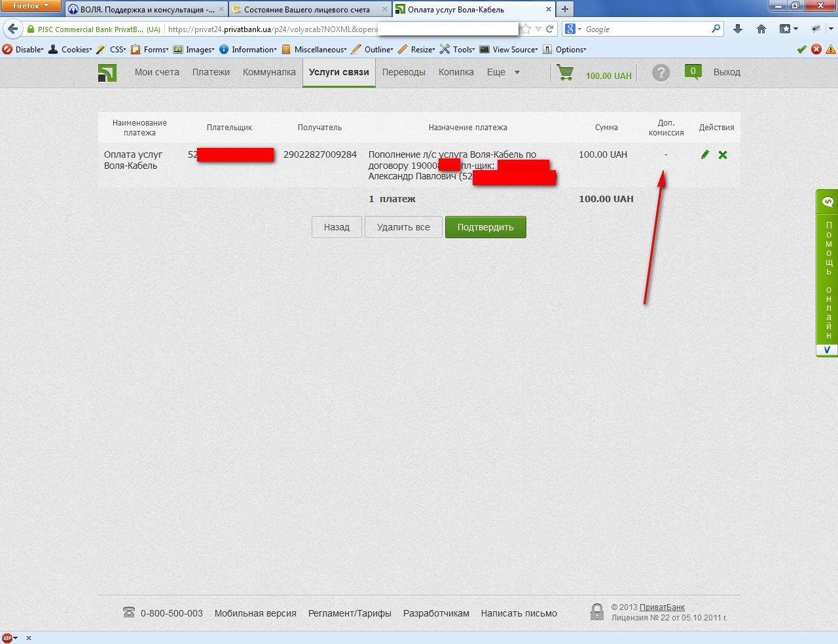838x644 pixels.
Task: Open the Разработчикам link
Action: pyautogui.click(x=436, y=613)
